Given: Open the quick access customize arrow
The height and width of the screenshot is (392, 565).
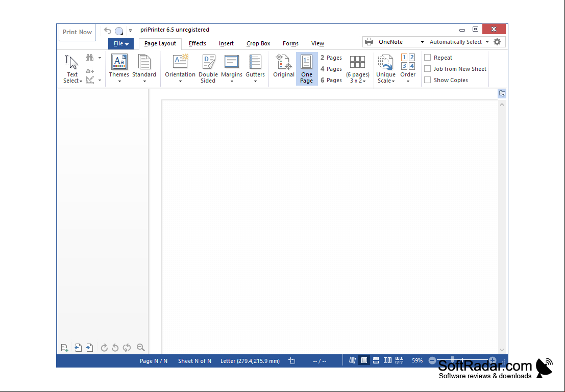Looking at the screenshot, I should 131,31.
